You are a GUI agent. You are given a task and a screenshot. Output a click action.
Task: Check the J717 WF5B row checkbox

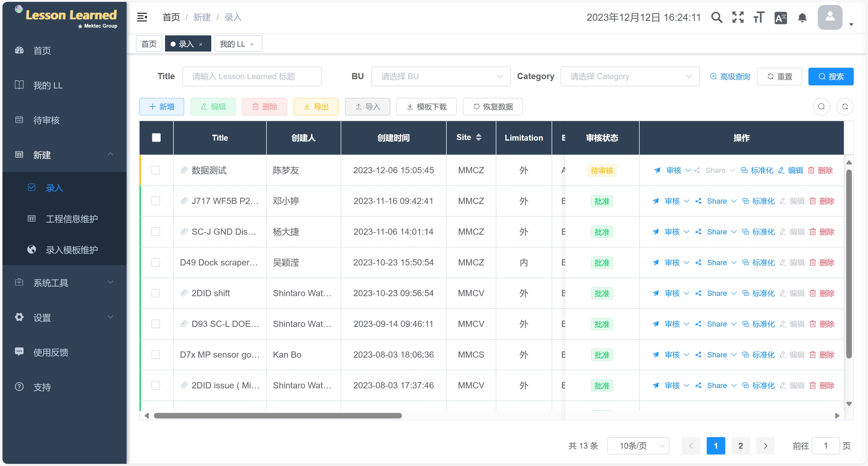tap(156, 201)
